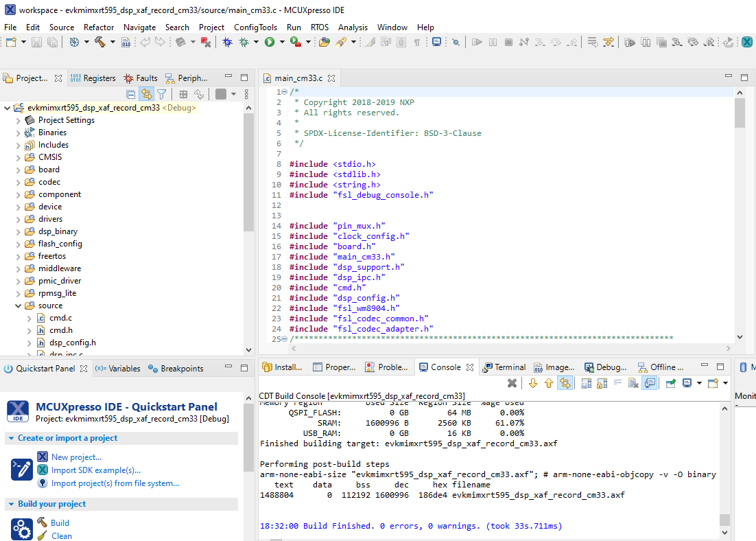Click the Import SDK example(s) link

tap(95, 470)
